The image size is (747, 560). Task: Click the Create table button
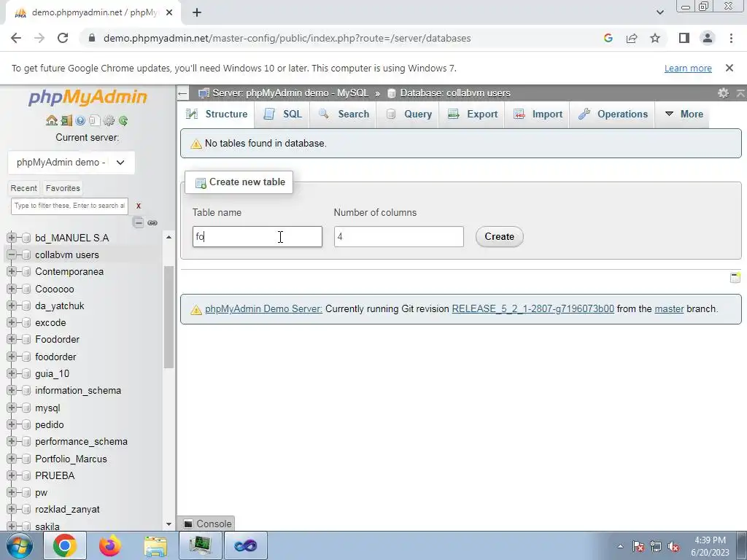click(499, 237)
